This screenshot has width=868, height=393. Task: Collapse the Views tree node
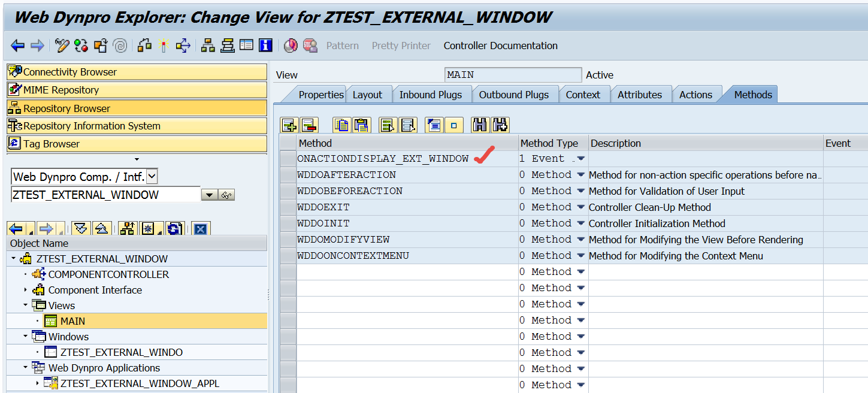tap(26, 306)
